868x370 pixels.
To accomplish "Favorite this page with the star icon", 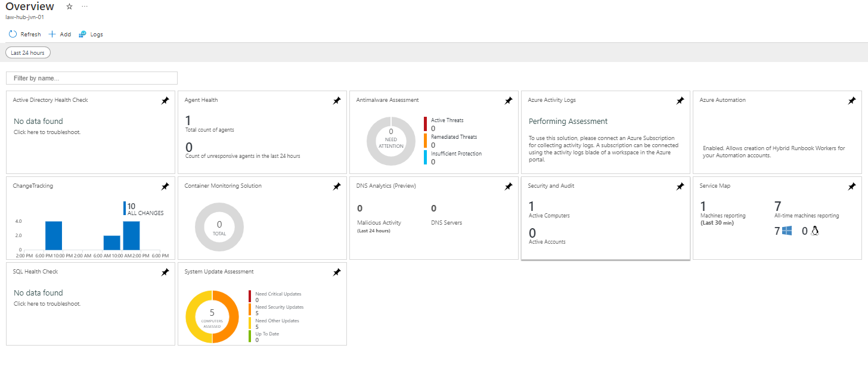I will pos(69,7).
